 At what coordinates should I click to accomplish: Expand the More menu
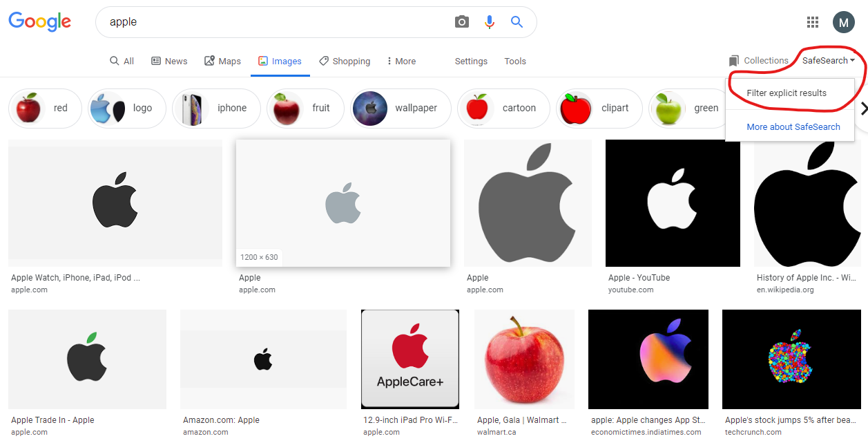coord(401,61)
